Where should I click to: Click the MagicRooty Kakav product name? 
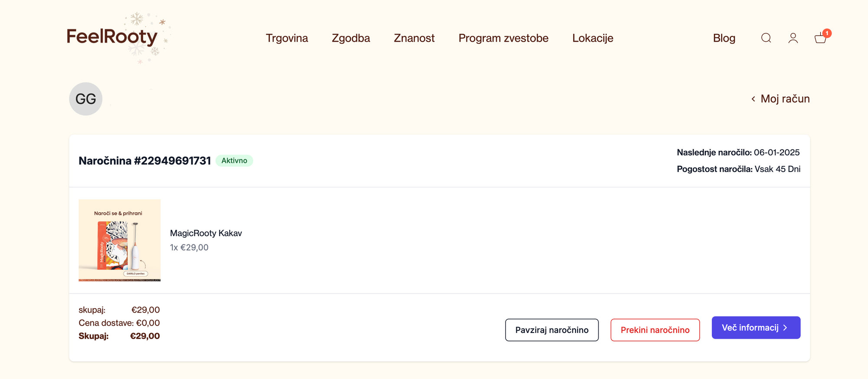pos(206,233)
